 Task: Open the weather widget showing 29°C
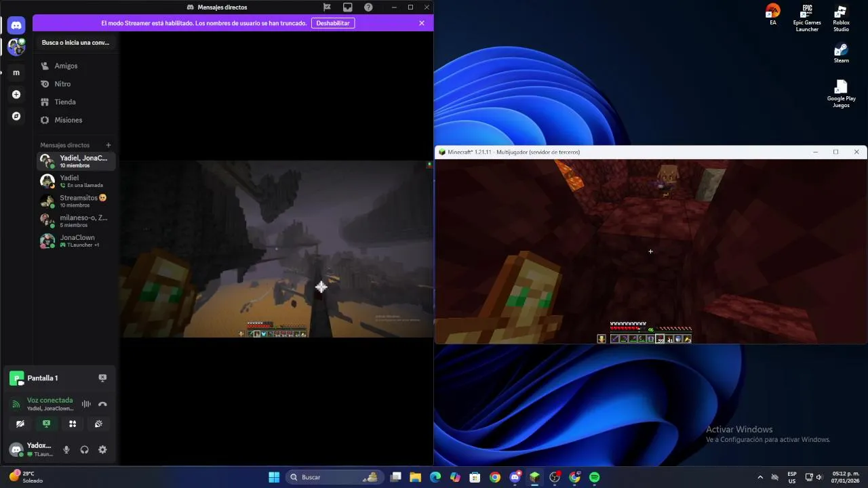pos(26,477)
